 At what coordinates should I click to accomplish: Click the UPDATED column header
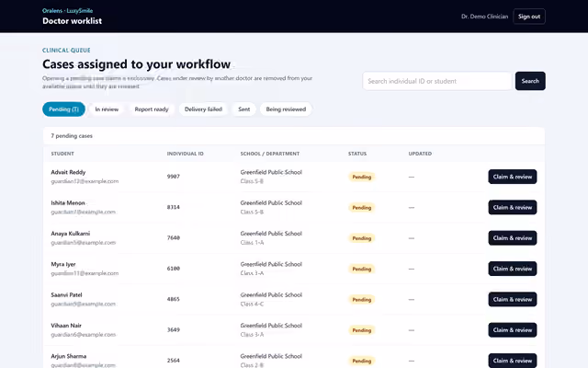(x=420, y=154)
